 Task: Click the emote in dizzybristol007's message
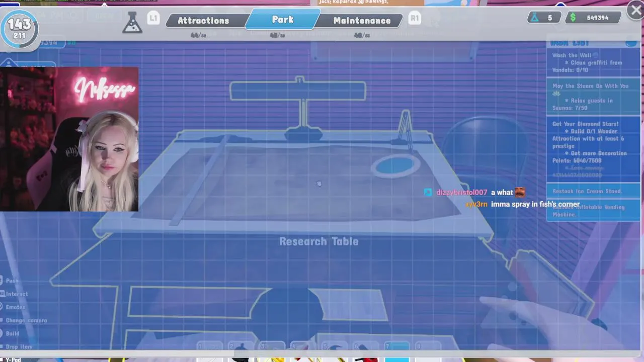pyautogui.click(x=520, y=192)
